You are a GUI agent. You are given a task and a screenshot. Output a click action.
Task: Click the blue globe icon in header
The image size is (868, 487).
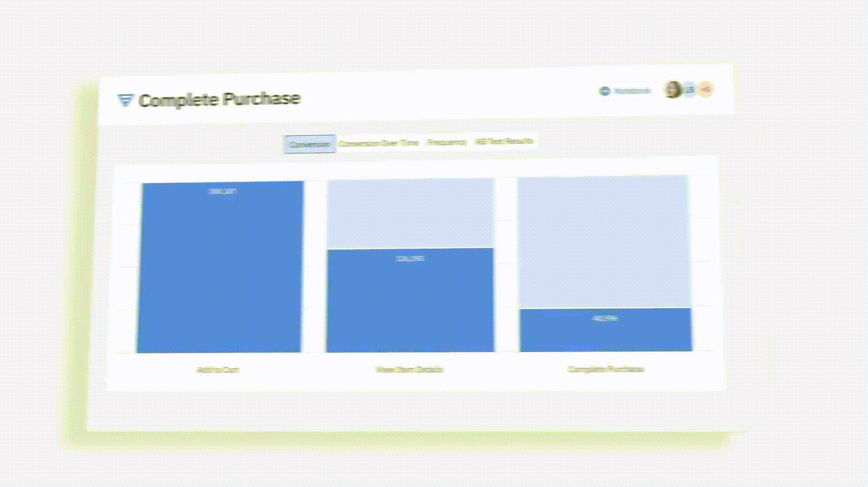[x=604, y=91]
